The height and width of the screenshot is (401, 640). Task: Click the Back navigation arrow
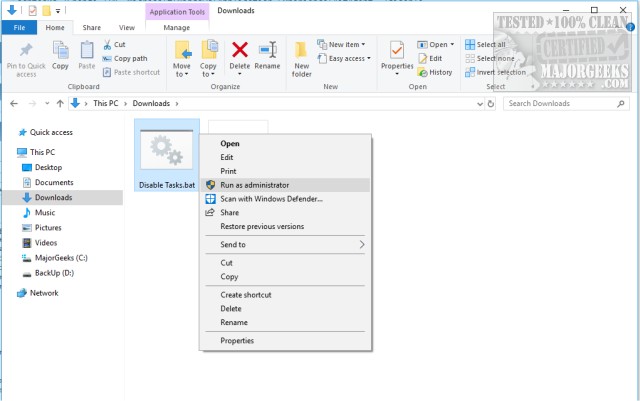pyautogui.click(x=14, y=104)
